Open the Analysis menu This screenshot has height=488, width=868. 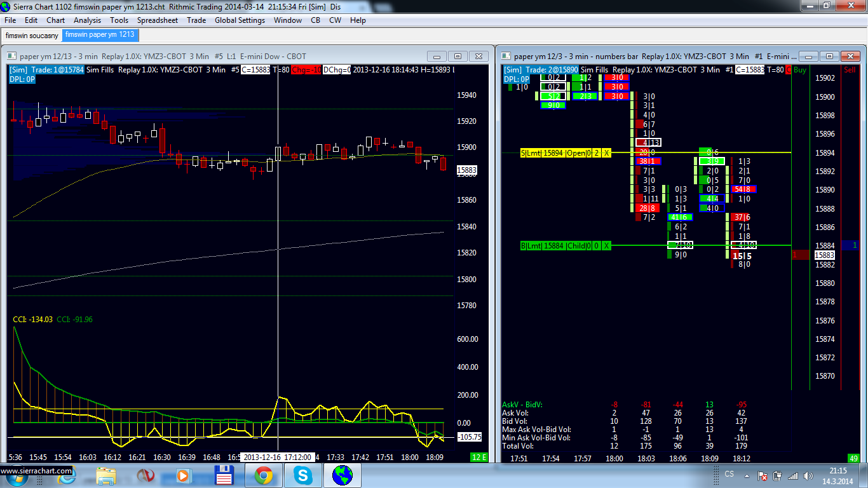point(87,20)
